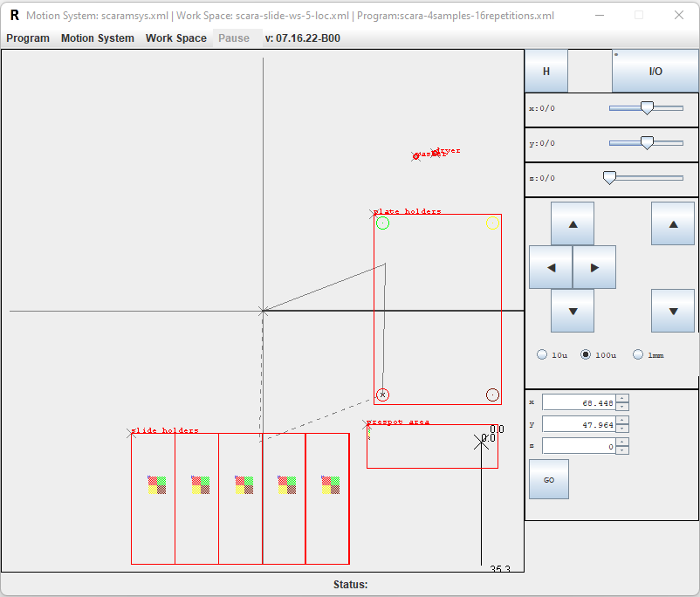Image resolution: width=700 pixels, height=597 pixels.
Task: Select the 10u step size
Action: coord(543,355)
